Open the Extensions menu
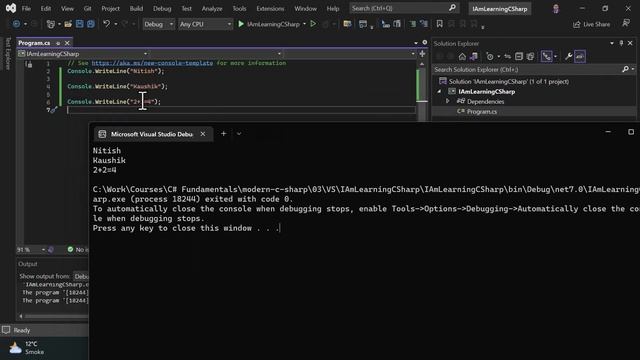 point(270,8)
